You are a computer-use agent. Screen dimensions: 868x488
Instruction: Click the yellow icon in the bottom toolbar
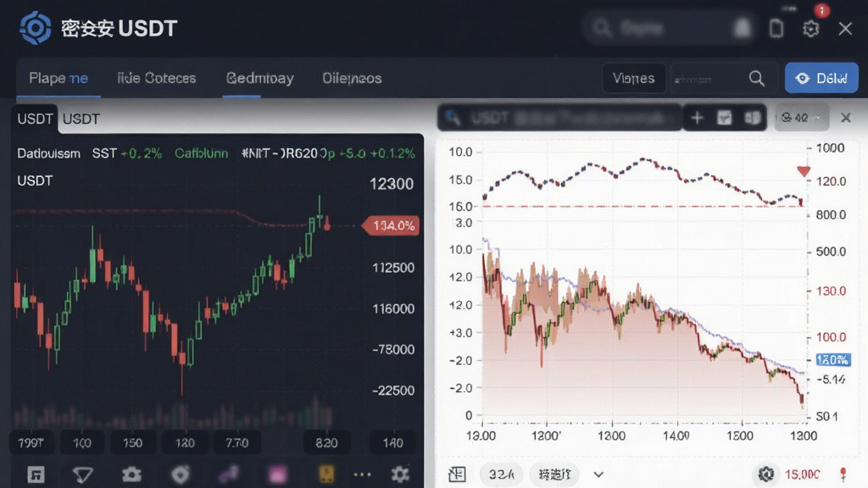(326, 474)
